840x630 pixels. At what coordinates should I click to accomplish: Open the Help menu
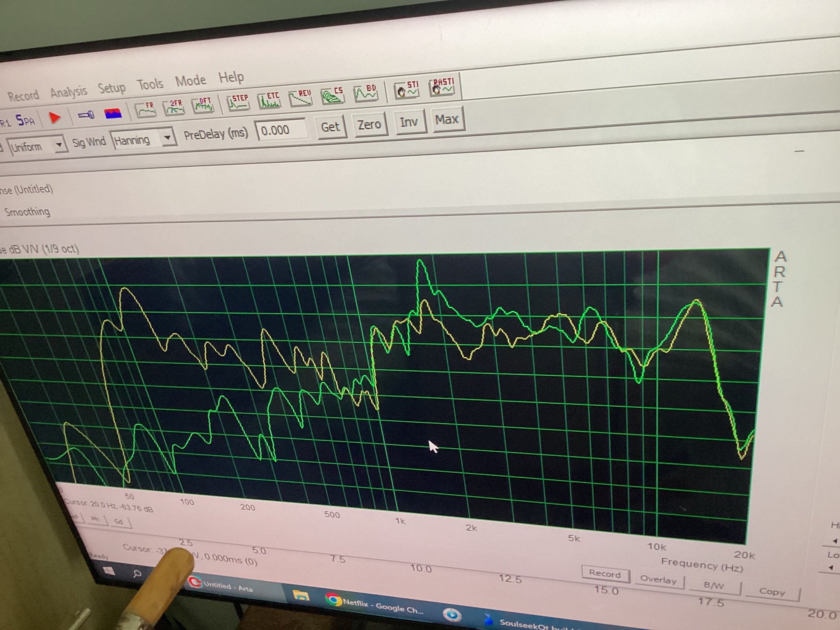tap(231, 77)
